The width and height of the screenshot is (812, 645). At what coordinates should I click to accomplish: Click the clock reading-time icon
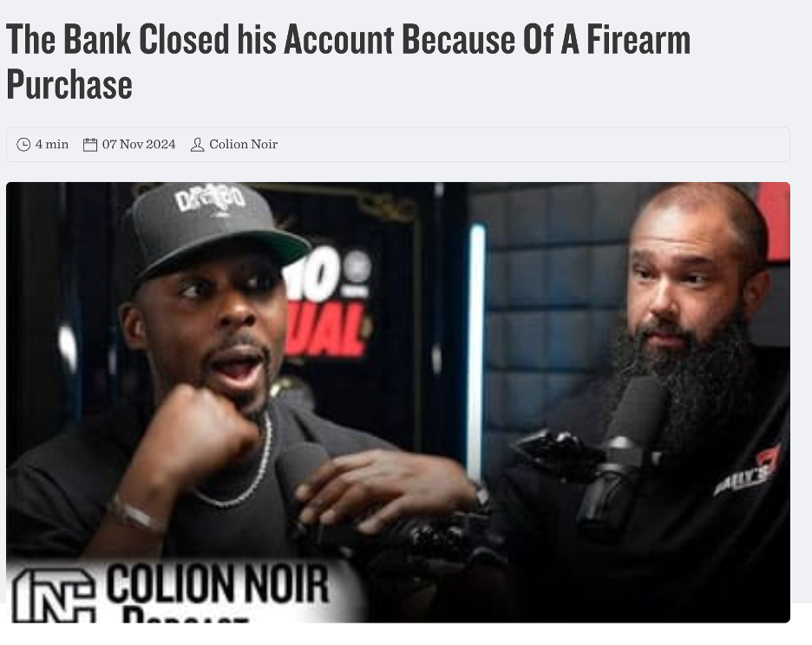click(x=23, y=145)
